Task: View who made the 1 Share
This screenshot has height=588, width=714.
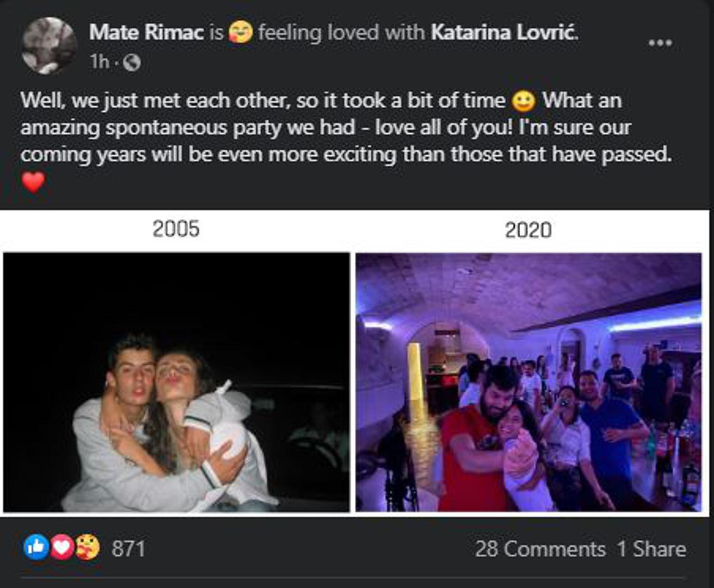Action: (651, 549)
